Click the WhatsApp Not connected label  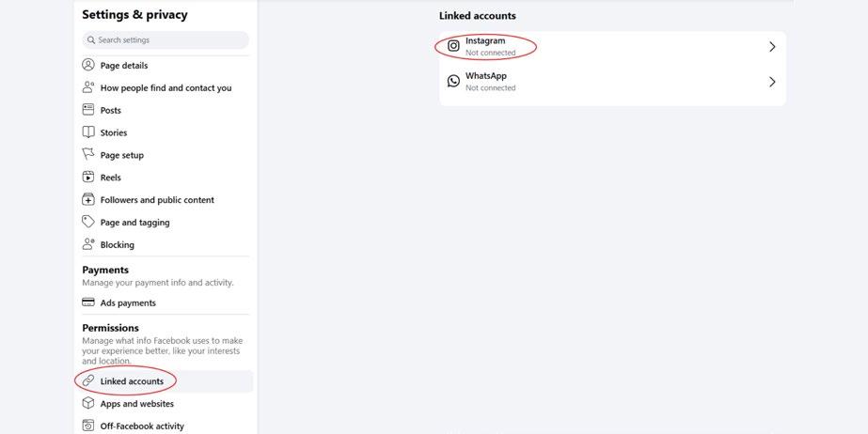[490, 88]
